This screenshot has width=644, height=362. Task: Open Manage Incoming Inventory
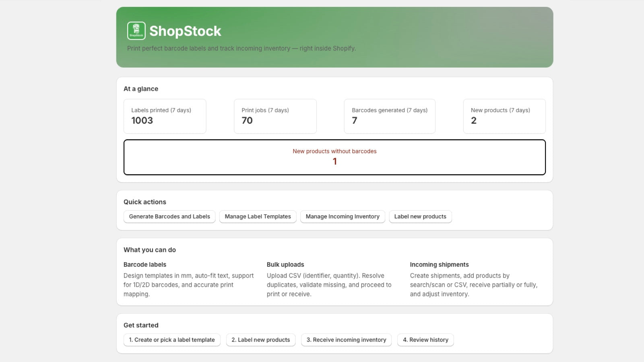pyautogui.click(x=343, y=216)
